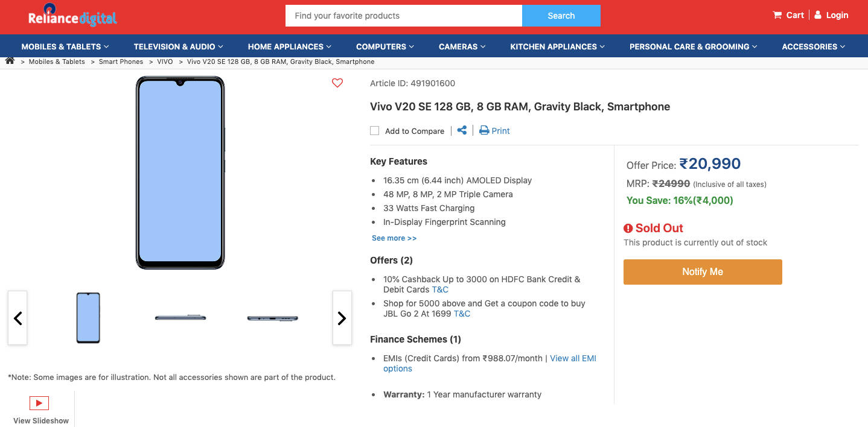This screenshot has height=427, width=868.
Task: Go to the home icon in the breadcrumb
Action: [x=10, y=61]
